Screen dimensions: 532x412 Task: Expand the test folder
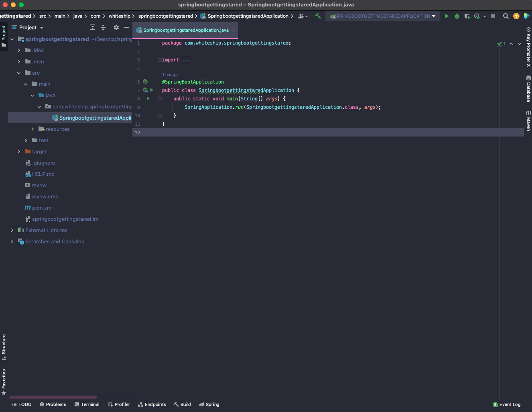(x=26, y=140)
